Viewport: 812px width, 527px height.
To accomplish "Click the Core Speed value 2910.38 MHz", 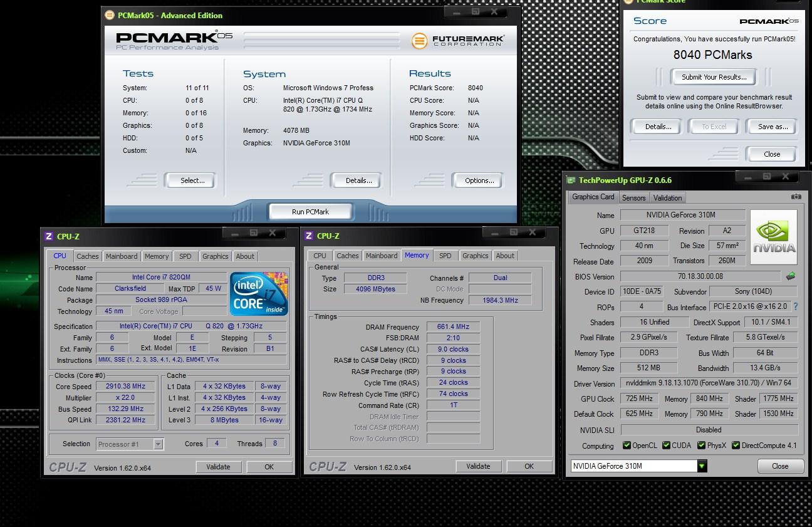I will (125, 387).
